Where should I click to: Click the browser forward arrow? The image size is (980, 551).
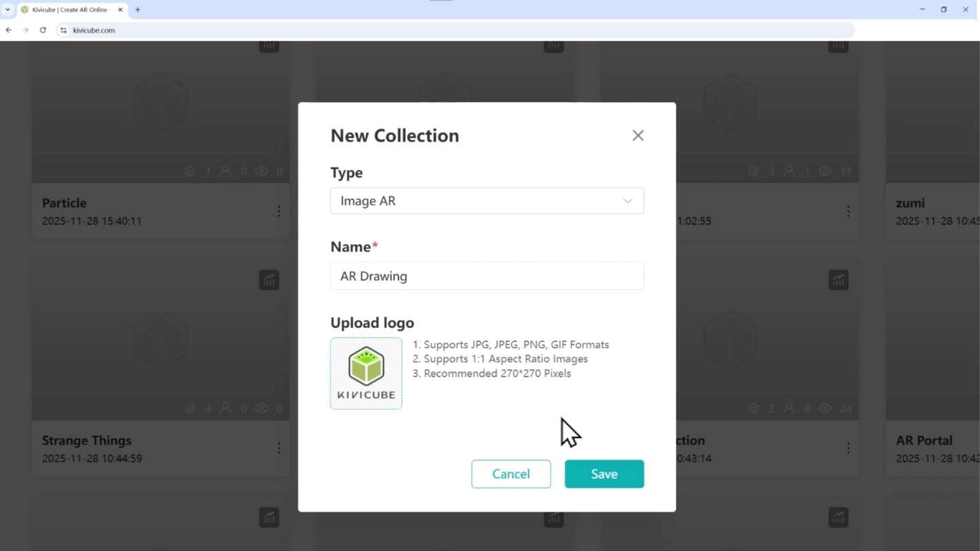tap(26, 30)
